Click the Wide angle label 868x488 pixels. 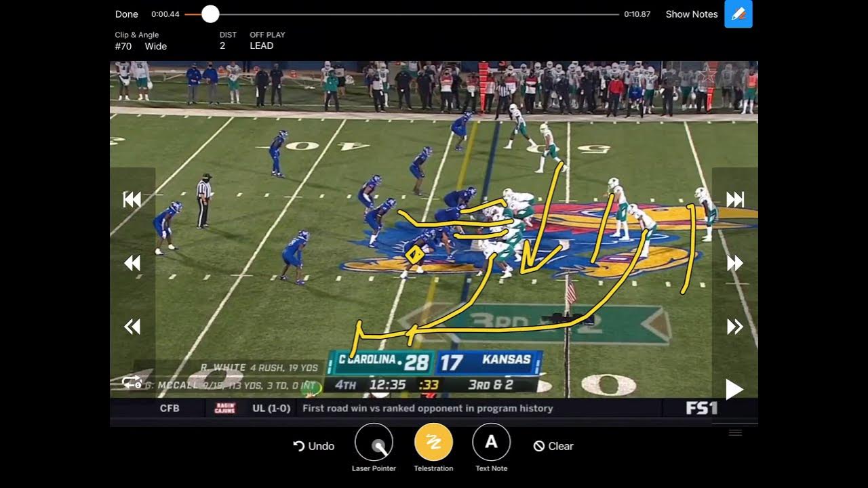[156, 46]
